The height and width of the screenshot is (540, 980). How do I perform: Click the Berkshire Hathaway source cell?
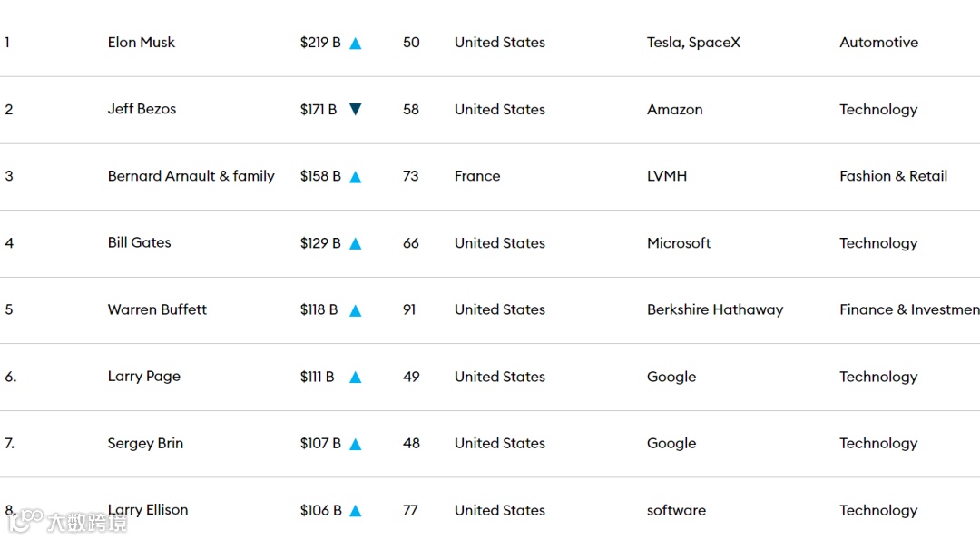714,309
